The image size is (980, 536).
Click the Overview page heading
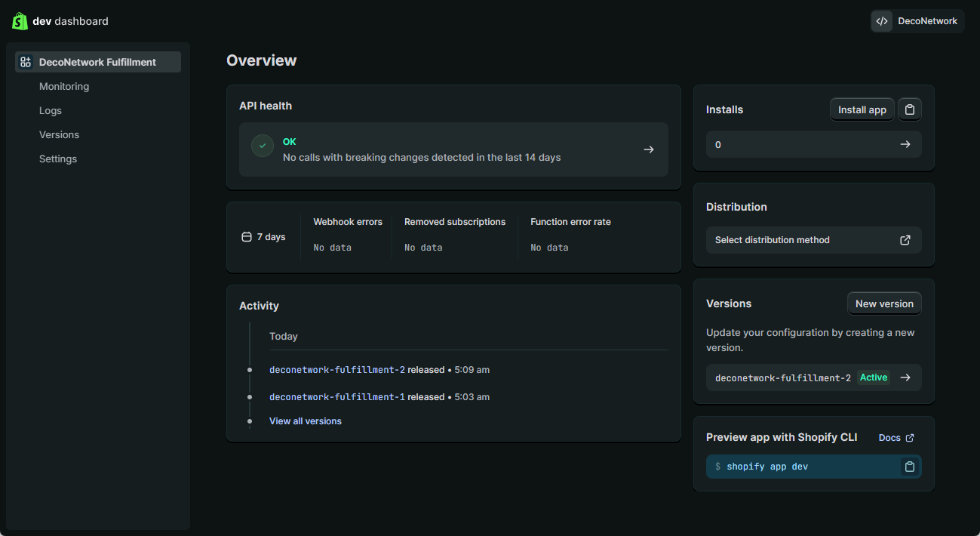click(262, 60)
